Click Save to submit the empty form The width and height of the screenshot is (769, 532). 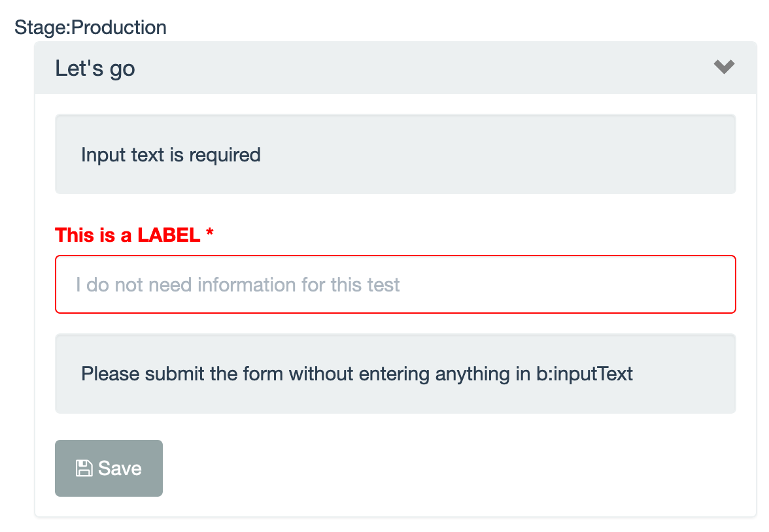point(109,467)
